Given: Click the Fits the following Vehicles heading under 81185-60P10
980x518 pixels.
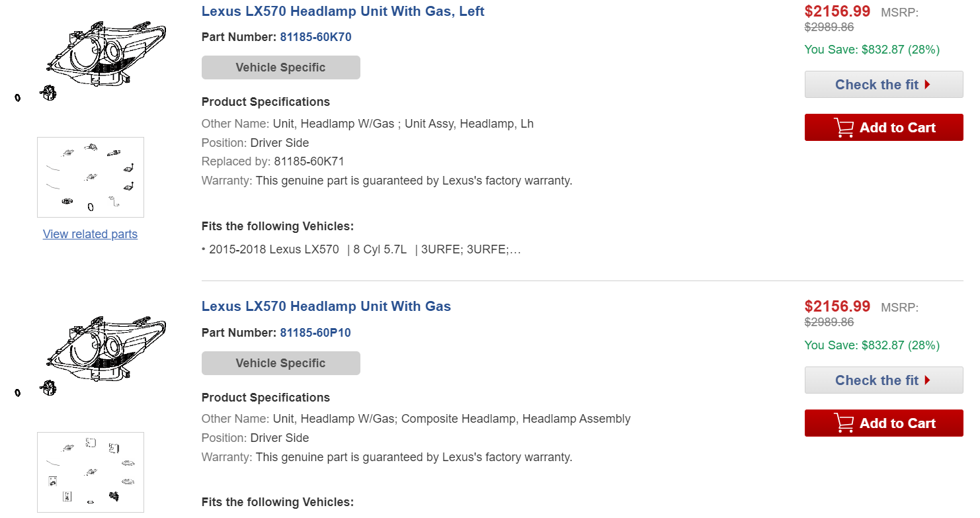Looking at the screenshot, I should click(277, 502).
